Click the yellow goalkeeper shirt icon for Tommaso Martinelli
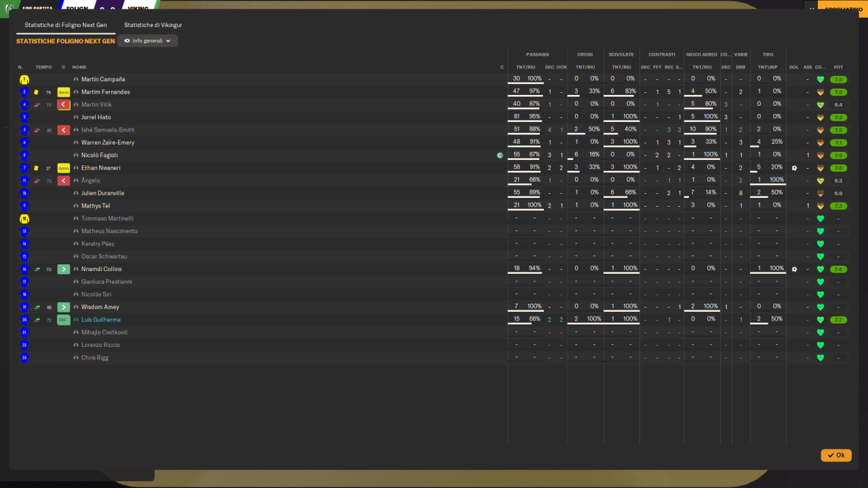The image size is (868, 488). [x=24, y=219]
